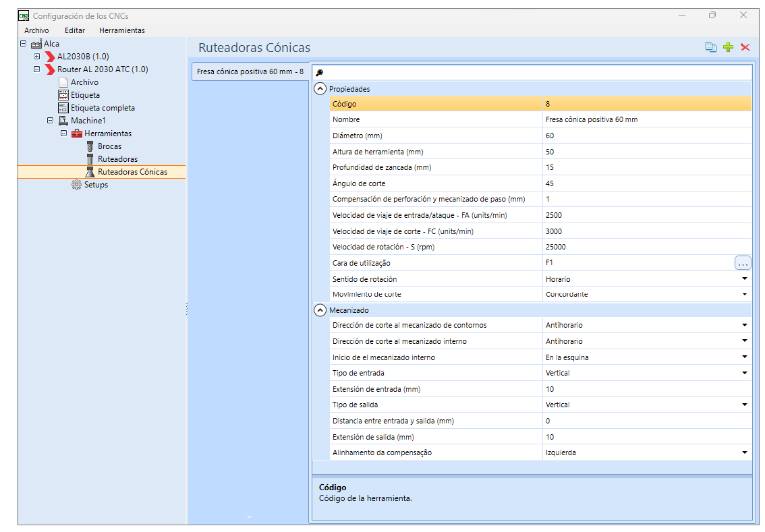Viewport: 765px width, 532px height.
Task: Edit the Ángulo de corte value
Action: 647,183
